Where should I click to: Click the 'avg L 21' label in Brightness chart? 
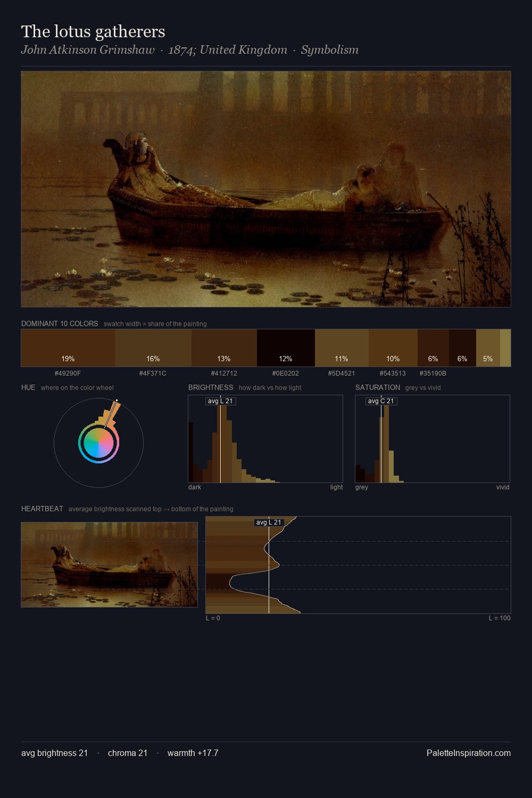click(x=220, y=401)
